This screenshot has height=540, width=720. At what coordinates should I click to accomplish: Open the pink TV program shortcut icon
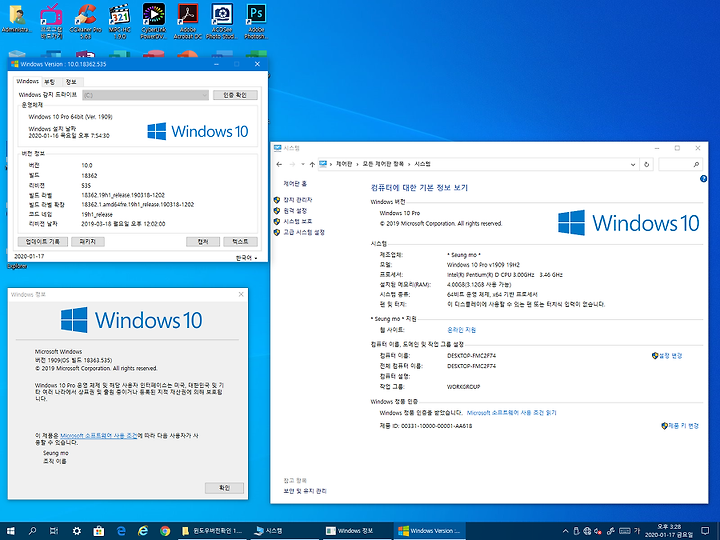[51, 21]
